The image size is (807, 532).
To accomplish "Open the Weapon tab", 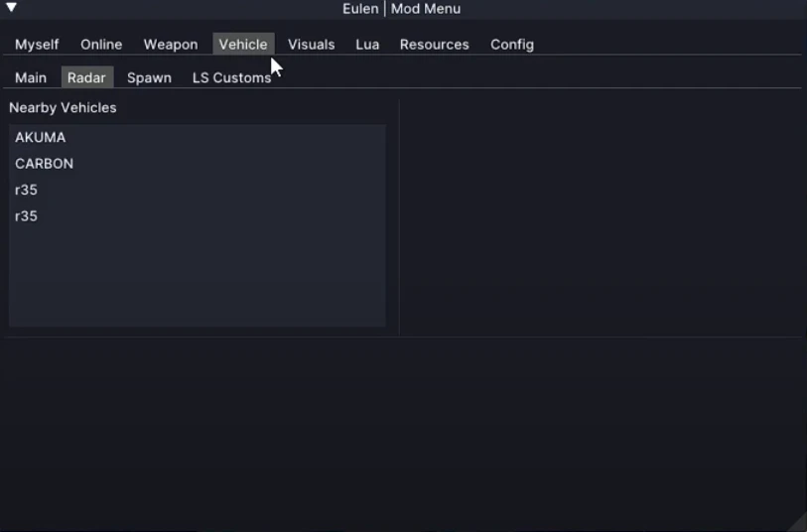I will (x=171, y=45).
